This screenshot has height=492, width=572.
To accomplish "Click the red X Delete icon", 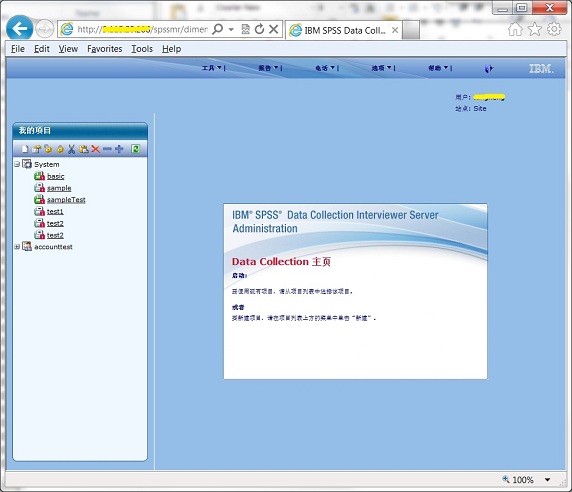I will pyautogui.click(x=96, y=149).
